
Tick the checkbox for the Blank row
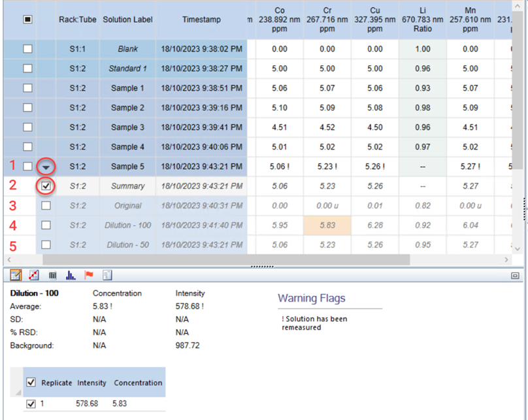(27, 49)
